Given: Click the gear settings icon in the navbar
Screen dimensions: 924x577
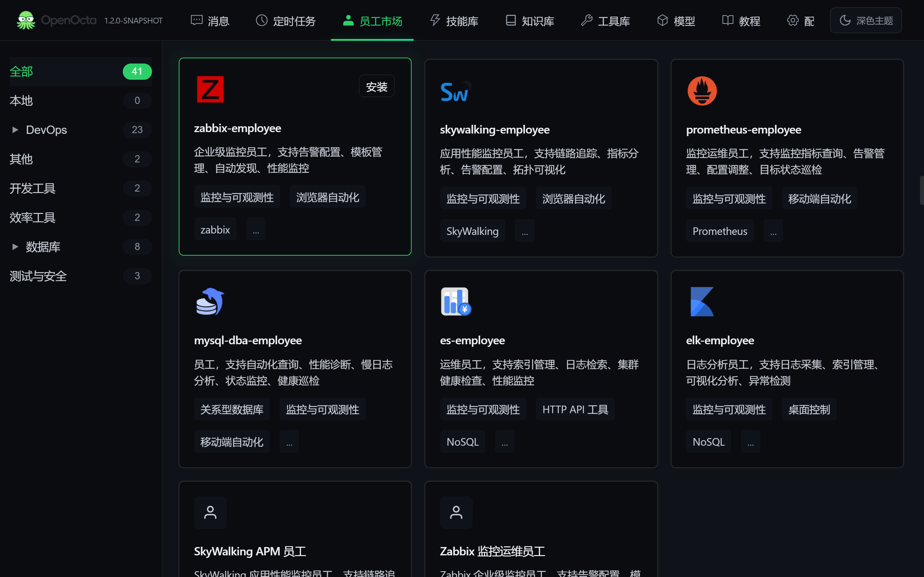Looking at the screenshot, I should tap(793, 20).
